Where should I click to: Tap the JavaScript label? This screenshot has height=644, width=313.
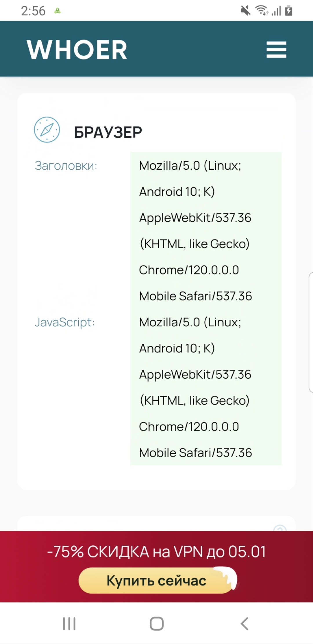[65, 322]
